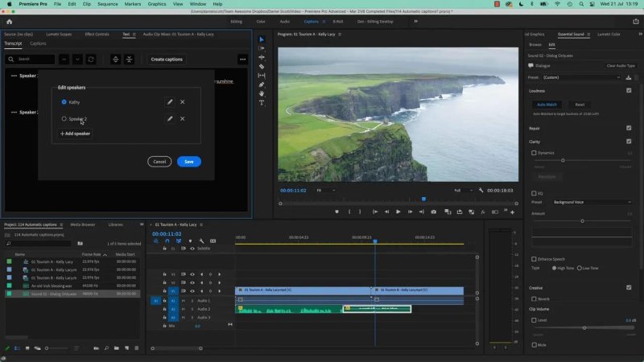Toggle the Creative checkbox
Image resolution: width=644 pixels, height=362 pixels.
629,287
